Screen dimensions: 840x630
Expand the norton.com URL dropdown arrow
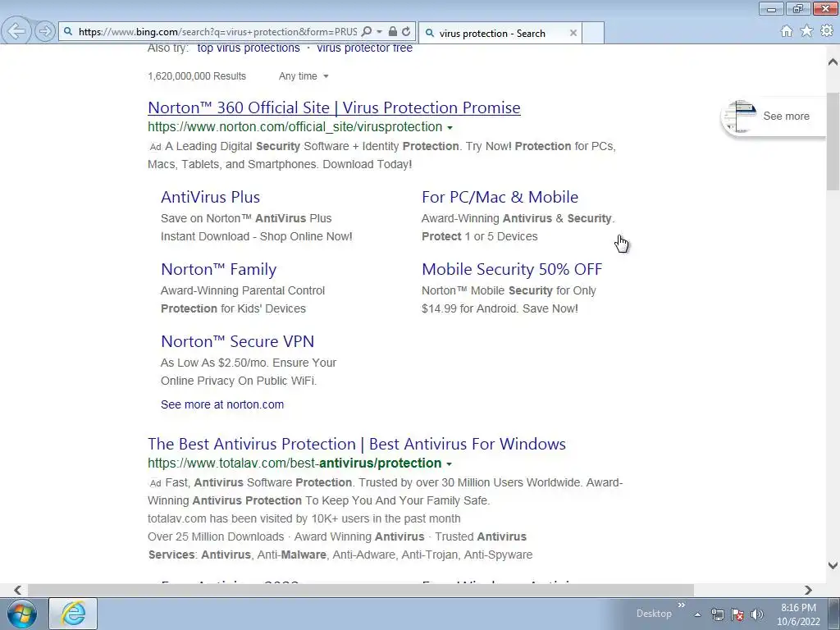pyautogui.click(x=450, y=127)
